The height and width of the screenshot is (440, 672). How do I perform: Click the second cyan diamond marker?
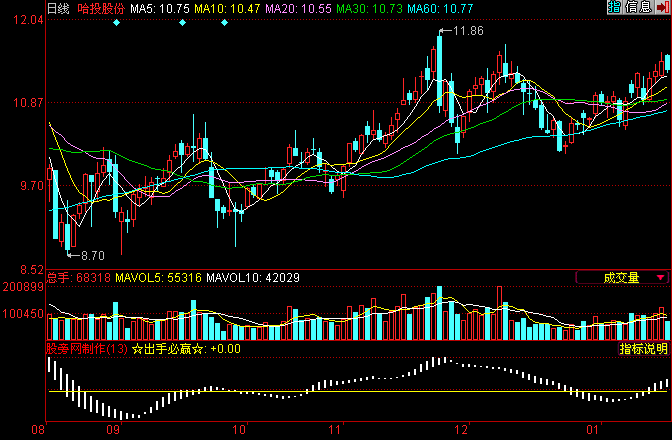click(x=181, y=21)
